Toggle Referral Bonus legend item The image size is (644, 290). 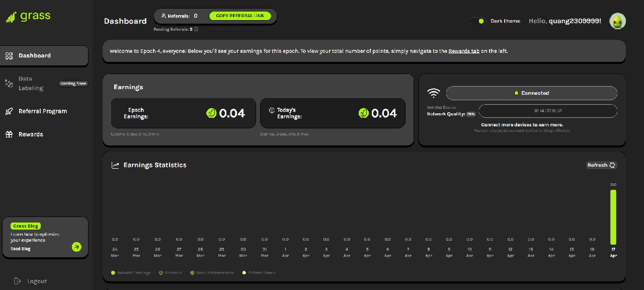point(259,273)
